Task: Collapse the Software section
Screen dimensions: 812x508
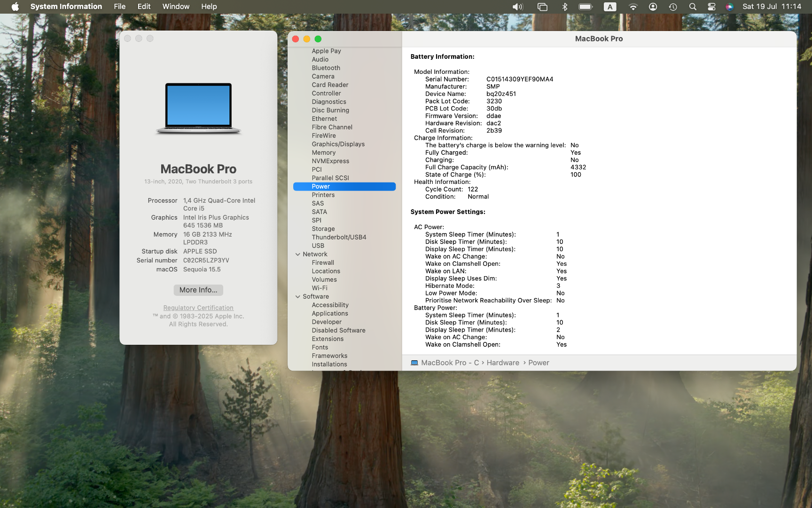Action: 297,297
